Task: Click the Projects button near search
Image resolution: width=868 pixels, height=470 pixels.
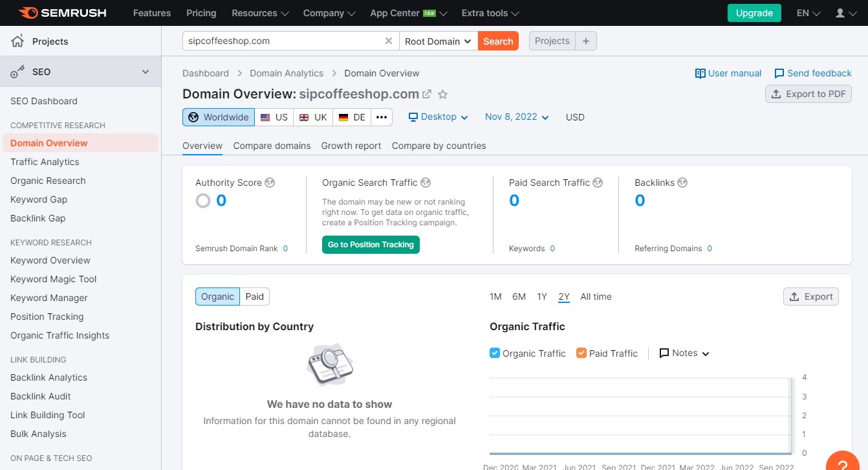Action: 552,41
